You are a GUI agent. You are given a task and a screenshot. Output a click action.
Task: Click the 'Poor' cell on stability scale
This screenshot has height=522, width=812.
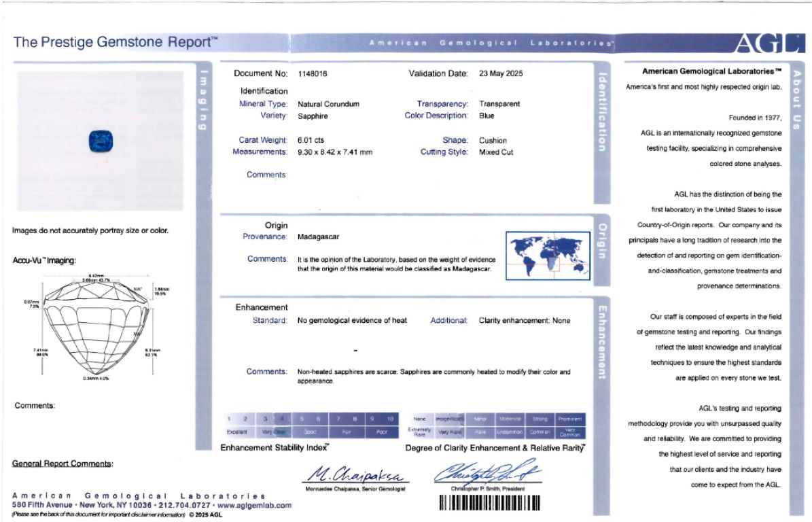pyautogui.click(x=382, y=432)
